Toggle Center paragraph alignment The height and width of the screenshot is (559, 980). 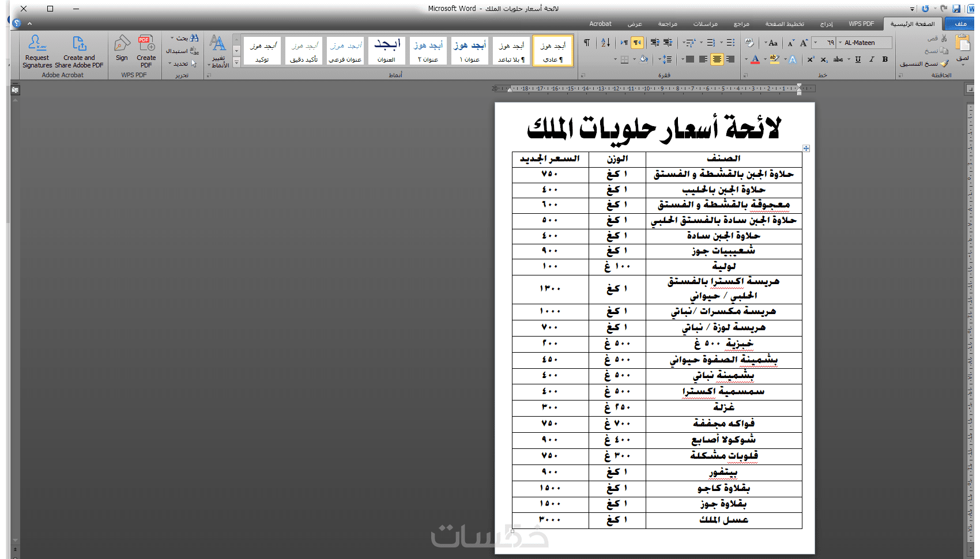(717, 59)
